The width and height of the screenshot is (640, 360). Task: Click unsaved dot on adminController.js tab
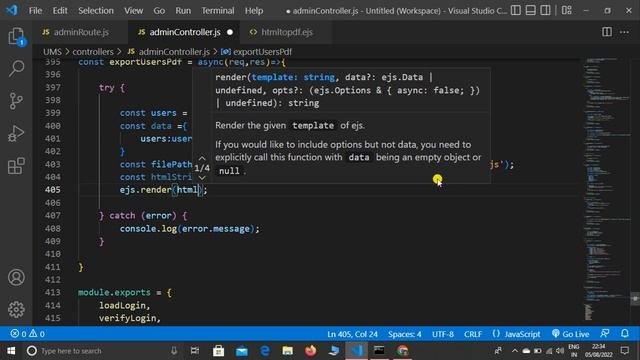[230, 32]
